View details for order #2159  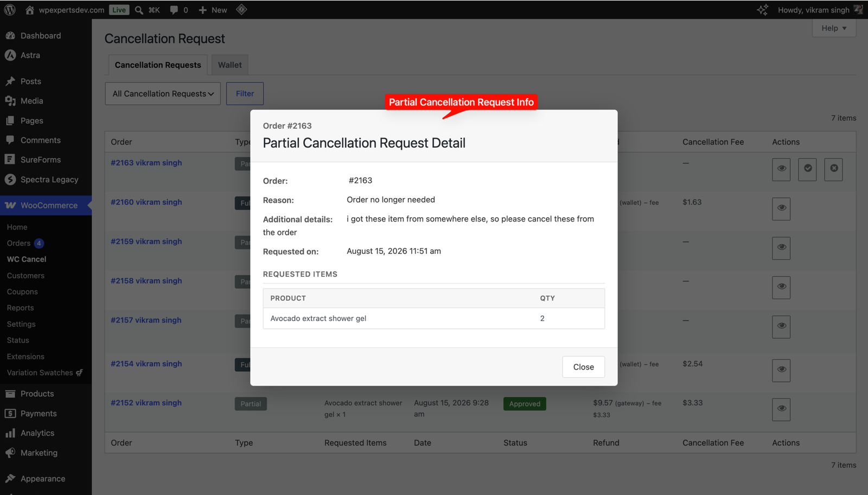pos(781,247)
